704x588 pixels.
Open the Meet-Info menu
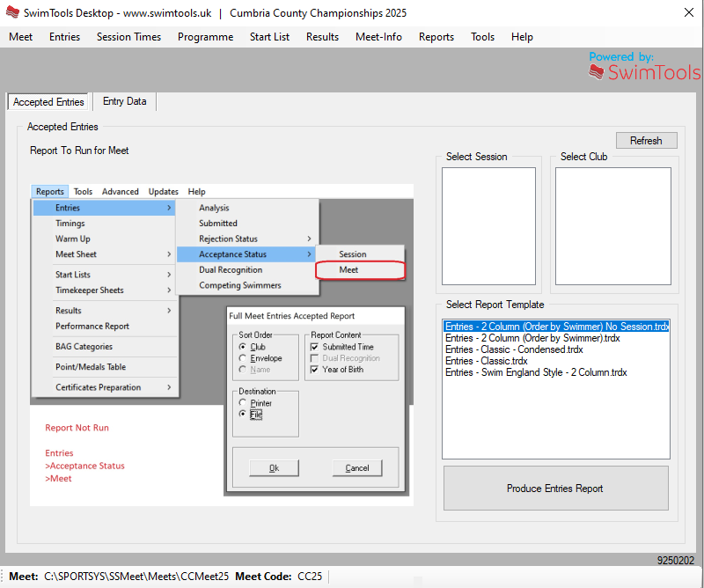click(378, 37)
